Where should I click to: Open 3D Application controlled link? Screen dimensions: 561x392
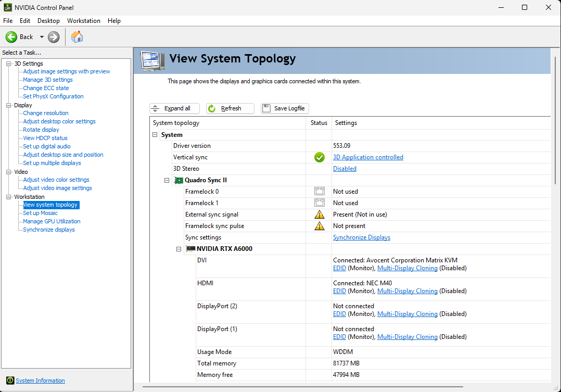368,157
